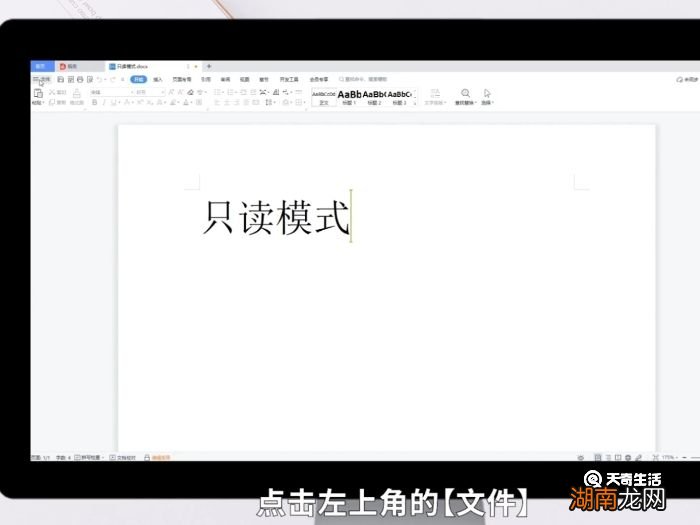Apply the 标题 3 heading style
Viewport: 700px width, 525px height.
point(399,97)
